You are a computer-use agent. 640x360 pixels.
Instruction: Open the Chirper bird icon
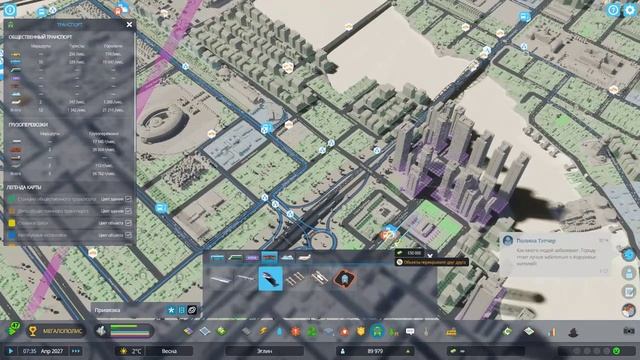629,255
